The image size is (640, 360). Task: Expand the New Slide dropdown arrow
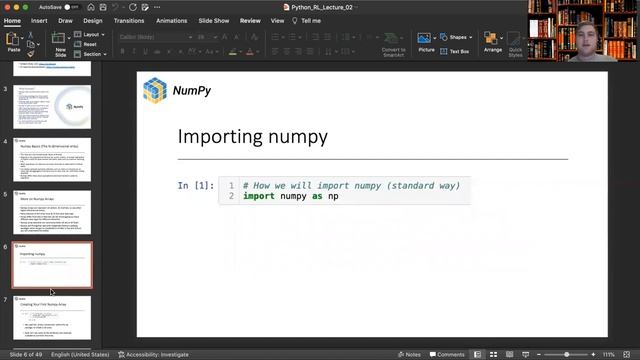pos(69,38)
